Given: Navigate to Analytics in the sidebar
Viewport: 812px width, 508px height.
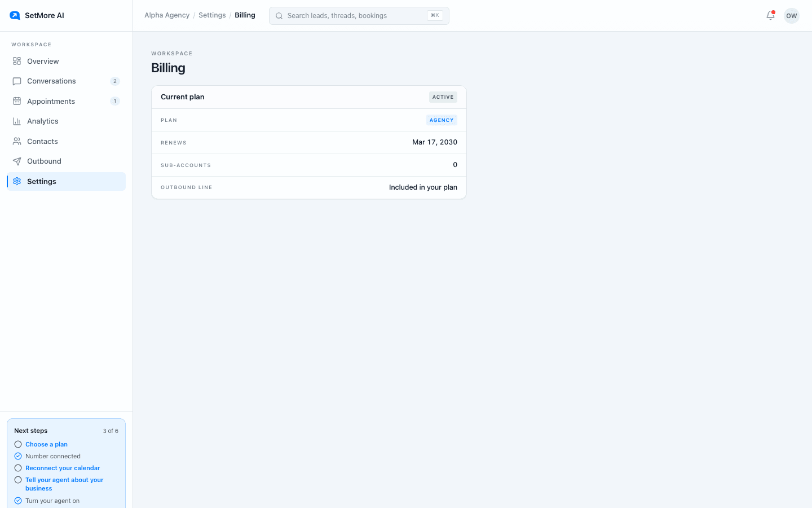Looking at the screenshot, I should pos(66,121).
